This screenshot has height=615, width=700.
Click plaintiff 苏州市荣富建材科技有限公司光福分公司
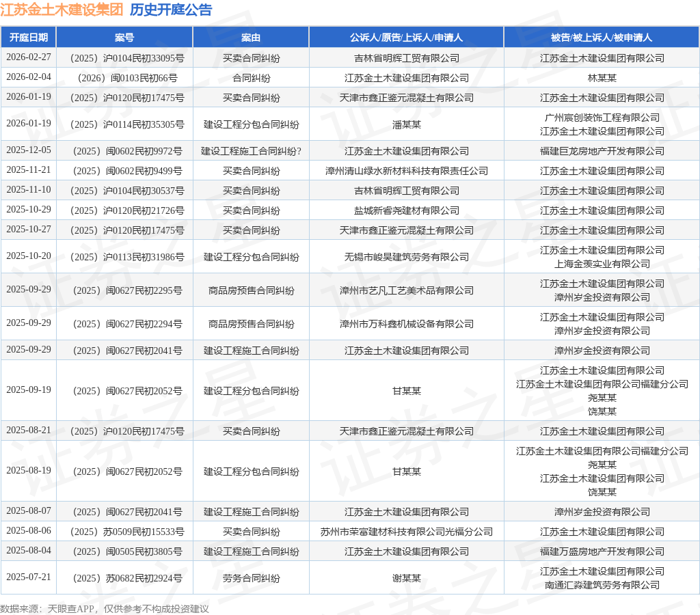coord(406,532)
